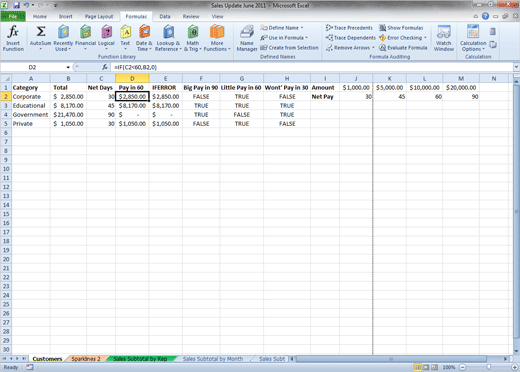Select the cell showing $21,470.00
The width and height of the screenshot is (520, 372).
pyautogui.click(x=68, y=115)
